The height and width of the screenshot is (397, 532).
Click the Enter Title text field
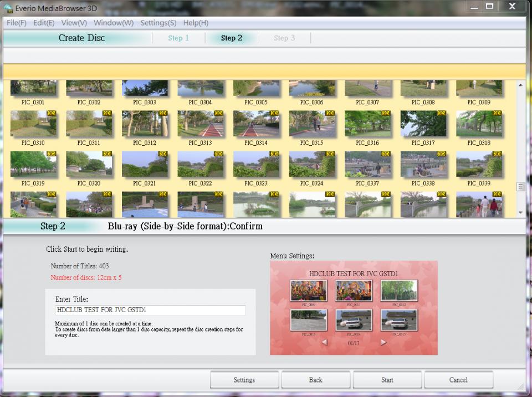click(150, 311)
